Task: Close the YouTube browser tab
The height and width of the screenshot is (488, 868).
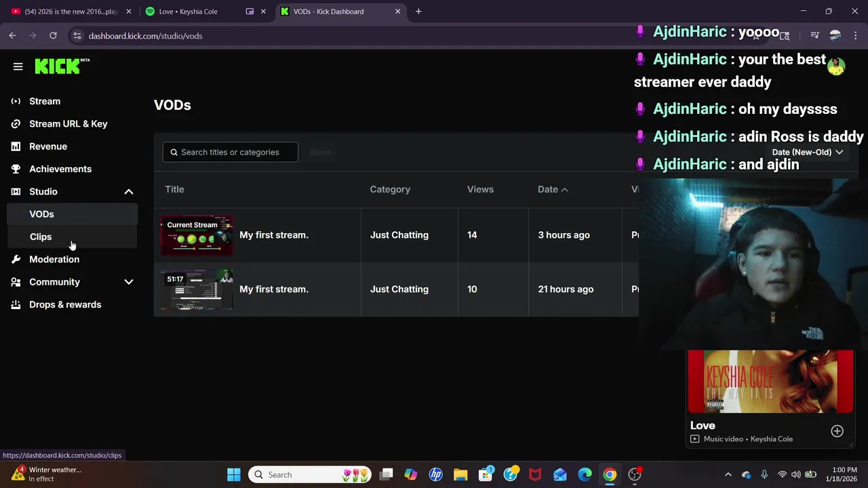Action: pyautogui.click(x=129, y=12)
